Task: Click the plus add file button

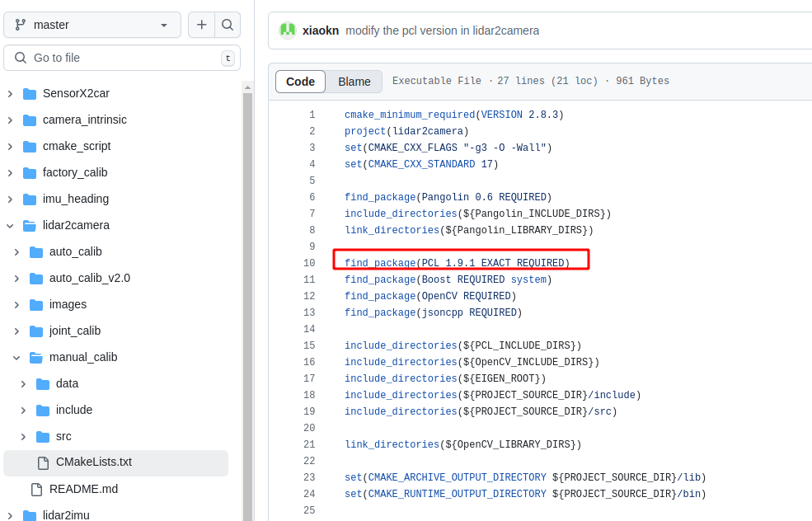Action: click(201, 25)
